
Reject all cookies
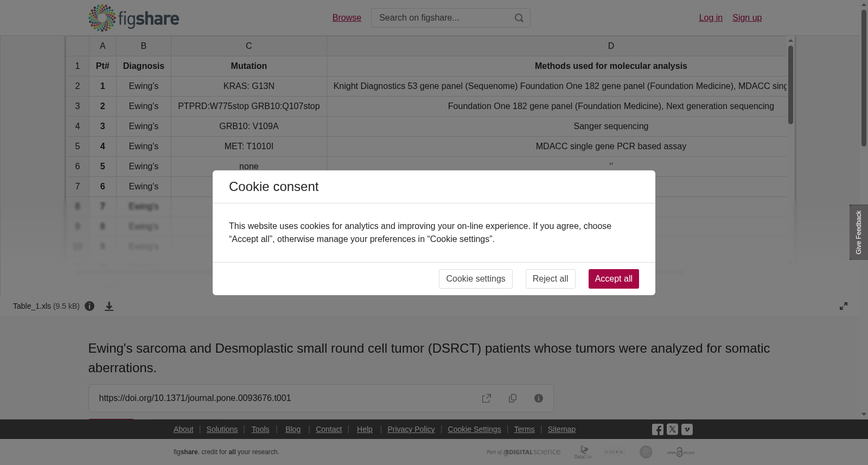550,279
